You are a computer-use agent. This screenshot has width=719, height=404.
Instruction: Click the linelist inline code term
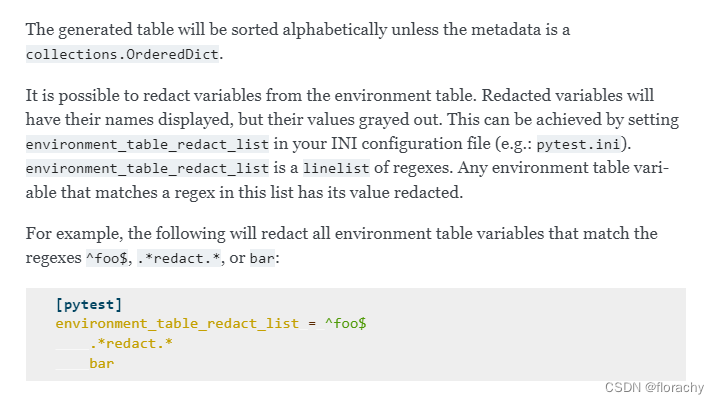tap(336, 168)
